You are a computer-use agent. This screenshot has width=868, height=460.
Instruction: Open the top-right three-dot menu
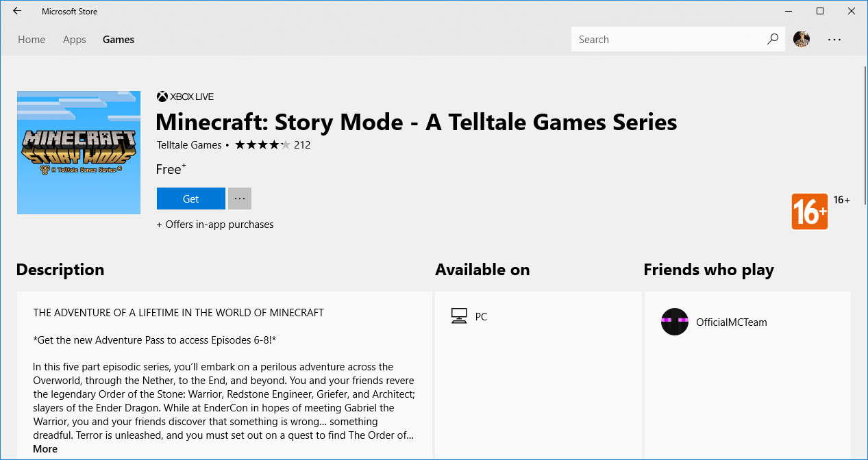click(834, 40)
